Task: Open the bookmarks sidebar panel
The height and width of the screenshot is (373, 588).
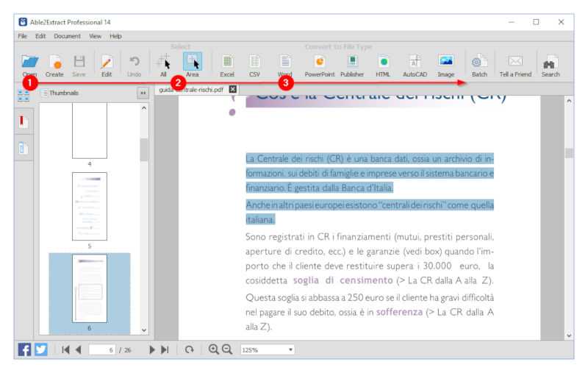Action: coord(23,121)
